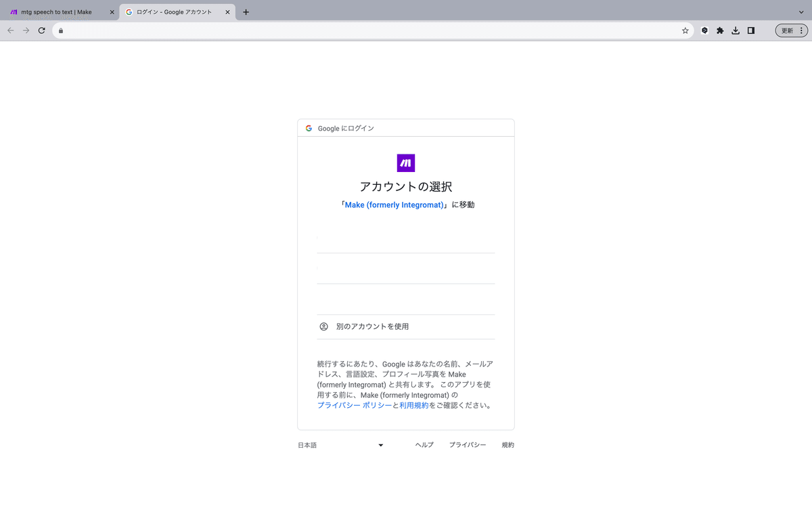Open the browser downloads icon
The height and width of the screenshot is (508, 812).
tap(736, 30)
